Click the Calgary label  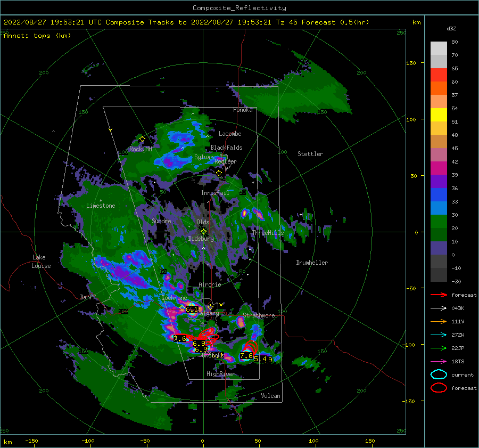[x=208, y=314]
